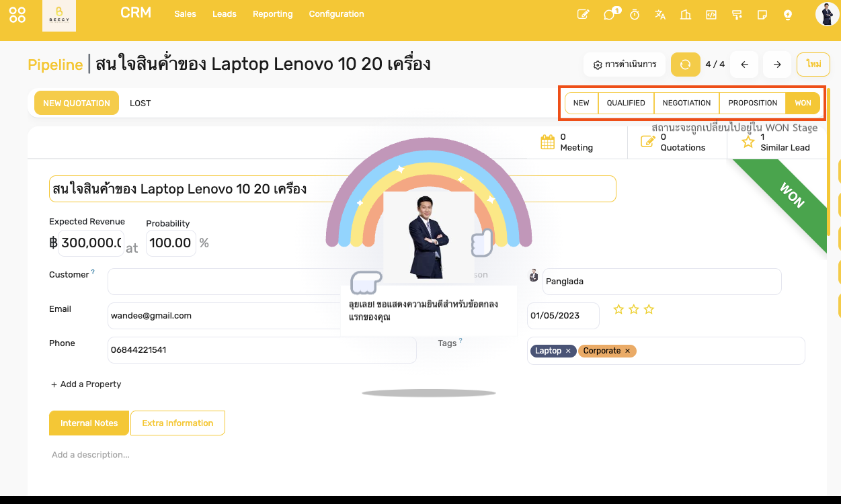This screenshot has width=841, height=504.
Task: Set priority to second star
Action: point(634,309)
